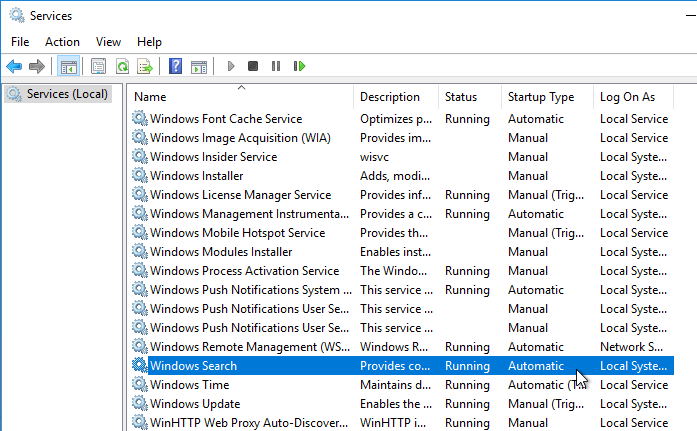The height and width of the screenshot is (431, 697).
Task: Click 'Network S...' log on for Remote Management
Action: pos(631,347)
